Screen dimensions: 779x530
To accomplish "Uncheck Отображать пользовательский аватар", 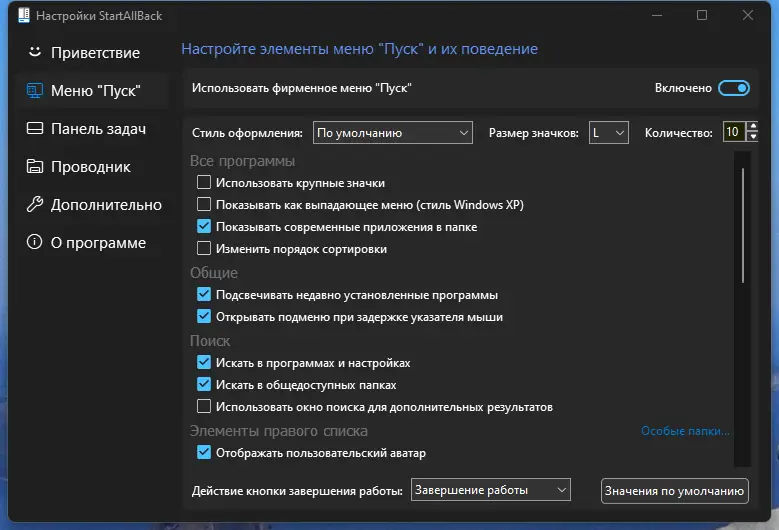I will pyautogui.click(x=204, y=453).
